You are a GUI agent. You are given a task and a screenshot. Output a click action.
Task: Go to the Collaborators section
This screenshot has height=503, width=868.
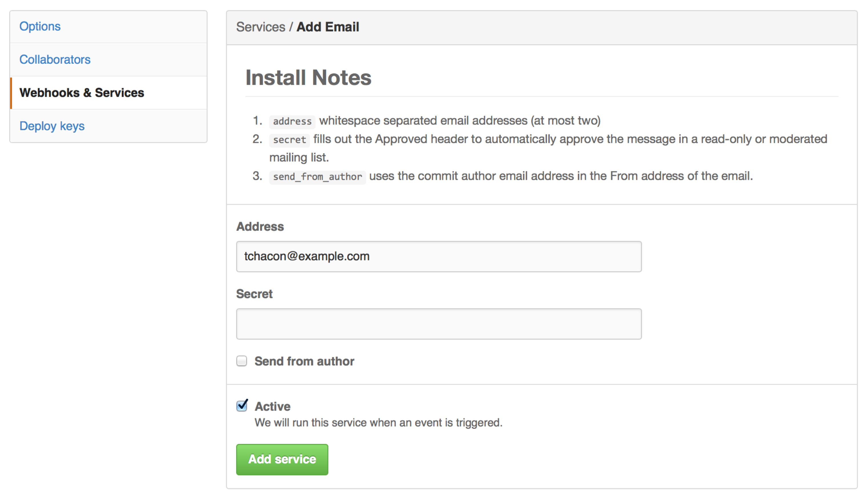(x=55, y=60)
